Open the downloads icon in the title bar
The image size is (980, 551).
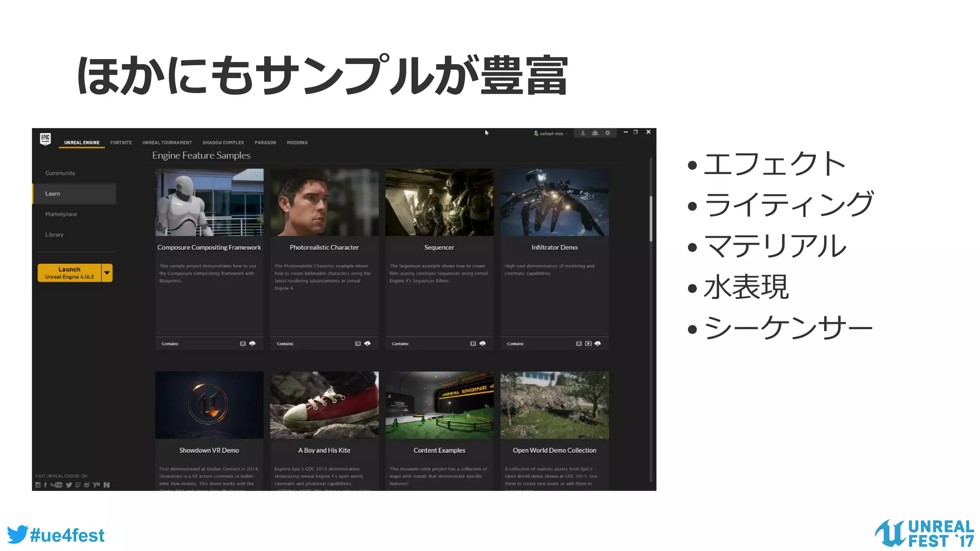pyautogui.click(x=582, y=133)
